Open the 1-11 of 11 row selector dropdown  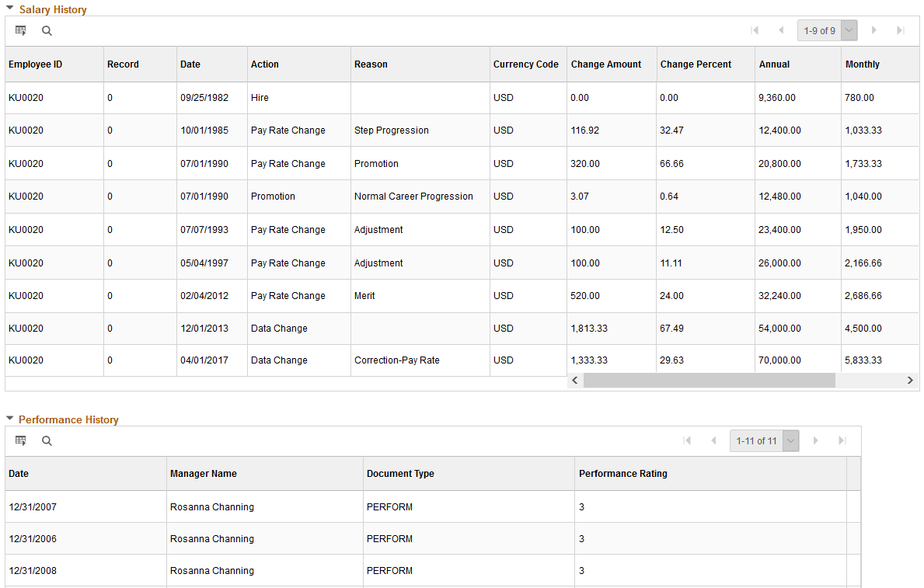pyautogui.click(x=790, y=440)
